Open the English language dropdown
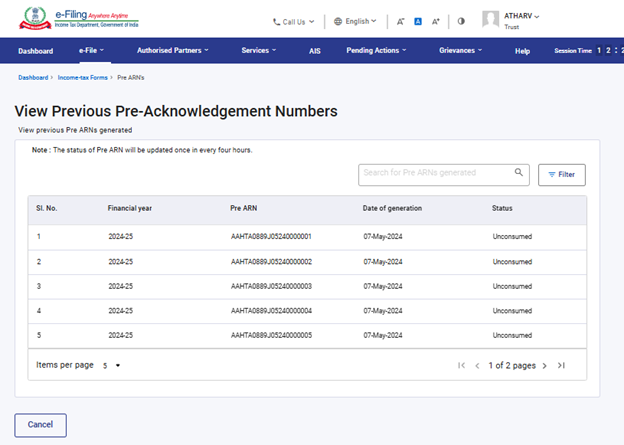624x445 pixels. (x=355, y=21)
